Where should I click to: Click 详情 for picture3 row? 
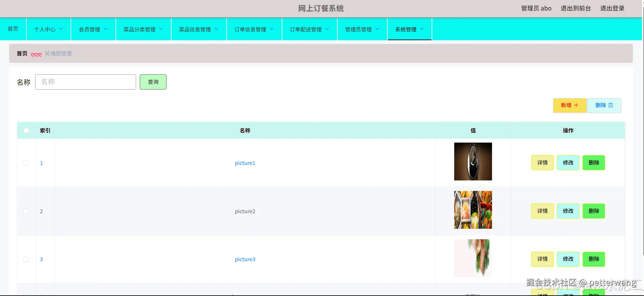point(542,259)
